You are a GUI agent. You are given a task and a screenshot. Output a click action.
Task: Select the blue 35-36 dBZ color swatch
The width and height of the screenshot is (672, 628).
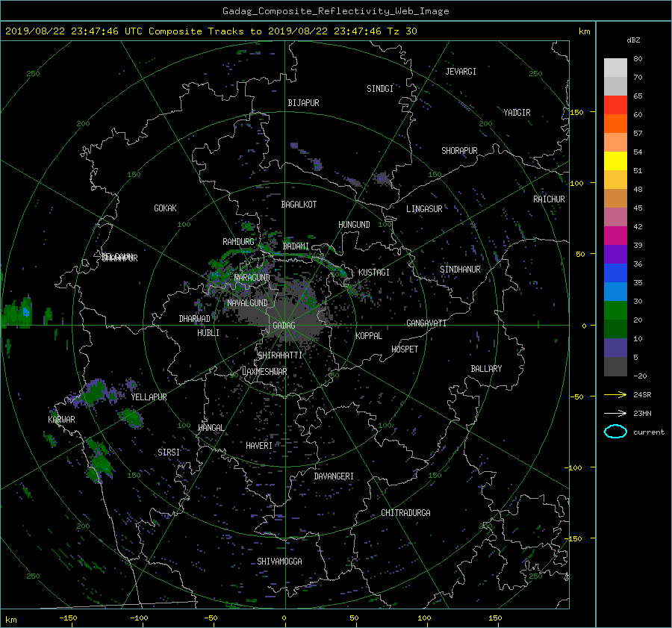click(x=615, y=273)
